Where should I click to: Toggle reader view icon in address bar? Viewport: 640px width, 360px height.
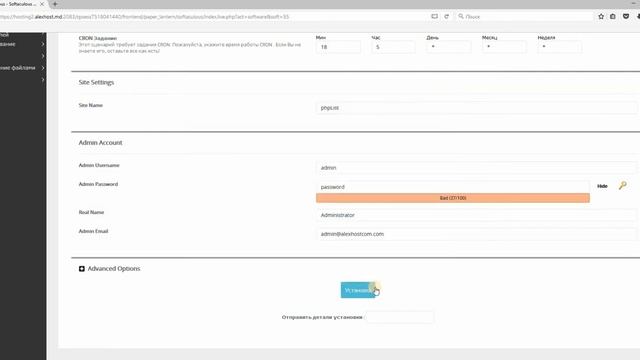tap(434, 16)
